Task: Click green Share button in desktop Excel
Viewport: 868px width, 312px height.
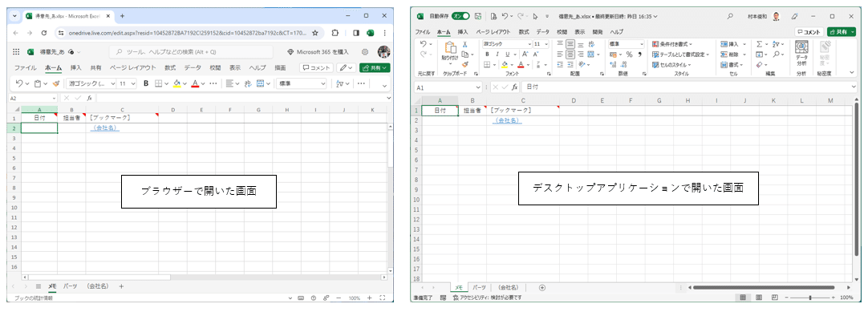Action: 841,32
